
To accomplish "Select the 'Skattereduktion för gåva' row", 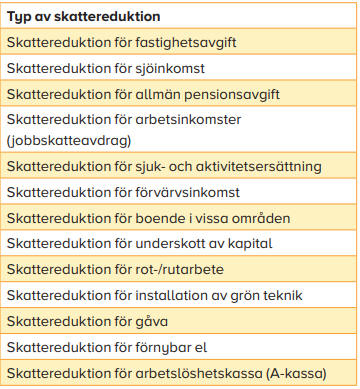I will pyautogui.click(x=179, y=321).
